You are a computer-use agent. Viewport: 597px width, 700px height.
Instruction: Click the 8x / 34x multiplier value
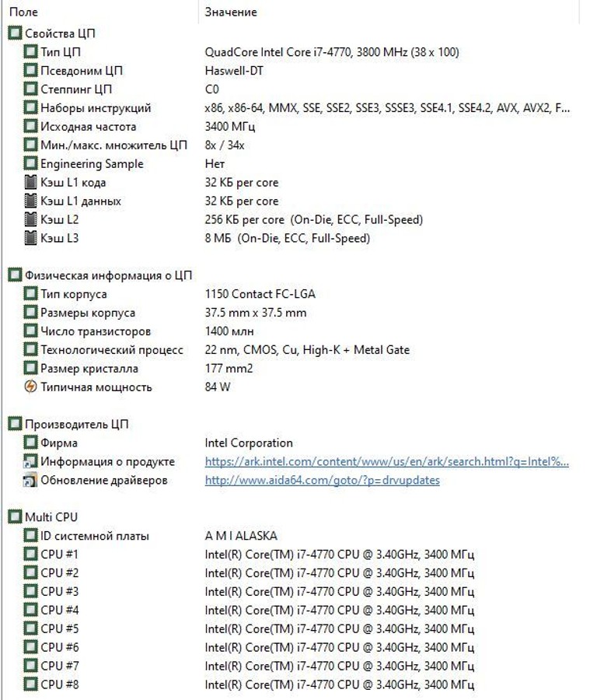[225, 145]
